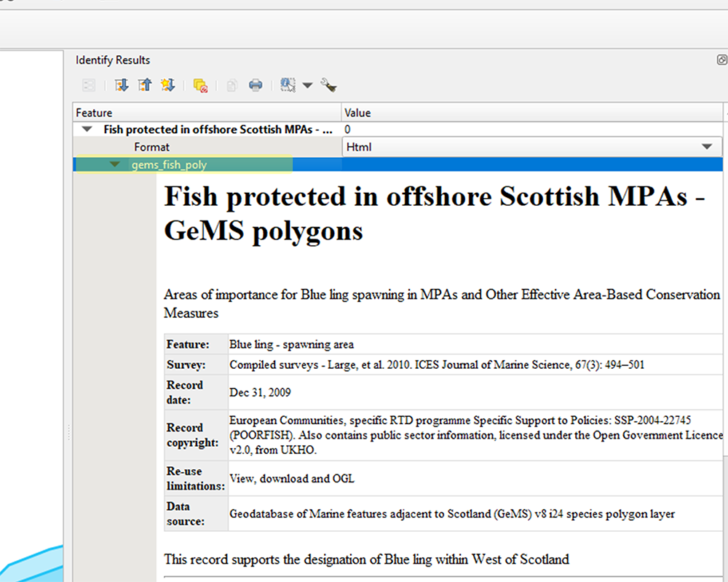Screen dimensions: 728x582
Task: Float the Identify Results panel
Action: coord(721,60)
